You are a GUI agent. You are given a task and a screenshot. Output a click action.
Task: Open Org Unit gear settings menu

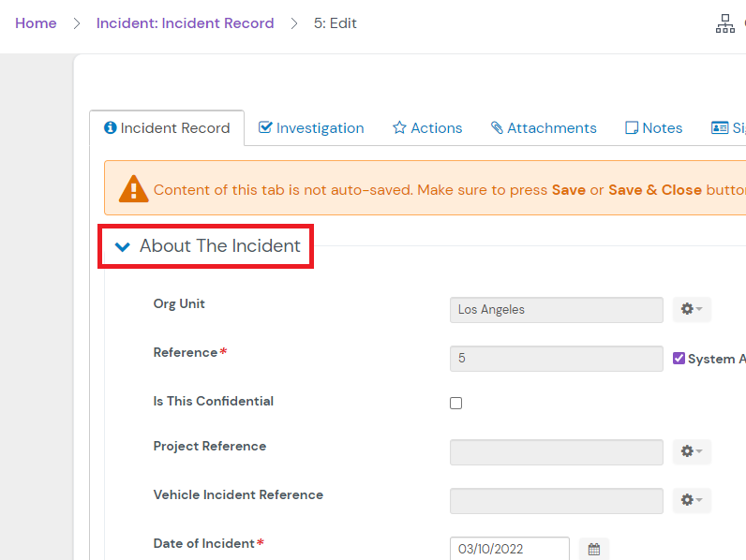click(x=691, y=309)
